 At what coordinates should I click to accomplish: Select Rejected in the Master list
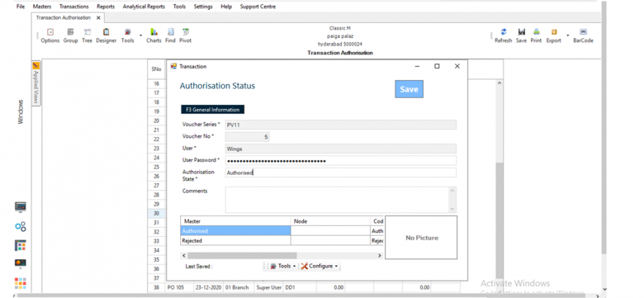point(235,241)
